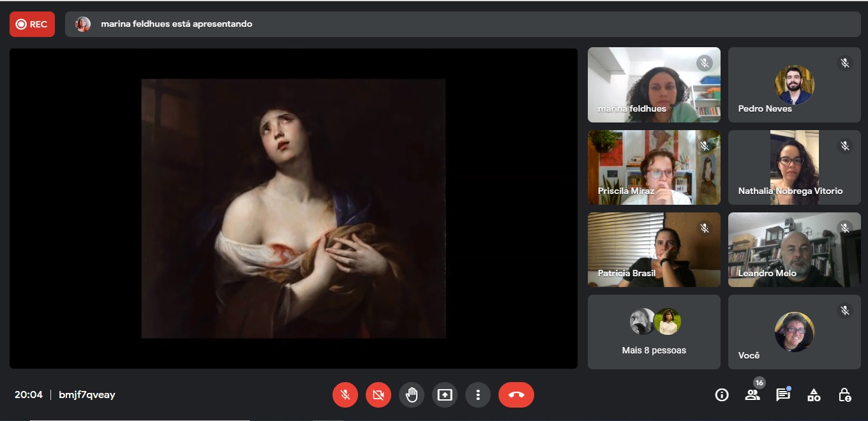Unmute the microphone in bottom toolbar
Screen dimensions: 868x421
tap(345, 395)
